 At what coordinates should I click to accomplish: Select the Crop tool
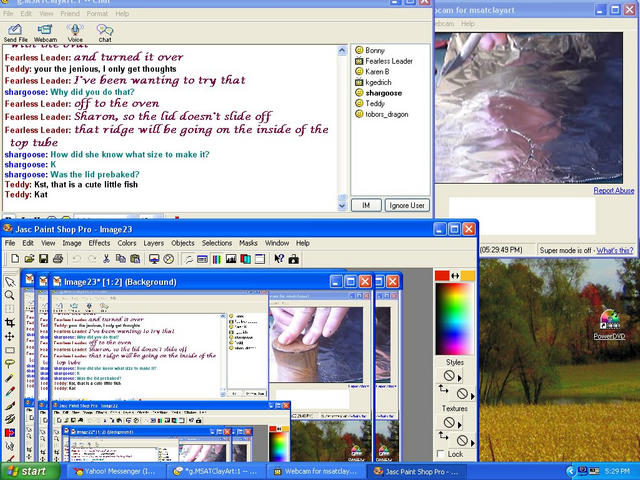click(x=10, y=323)
